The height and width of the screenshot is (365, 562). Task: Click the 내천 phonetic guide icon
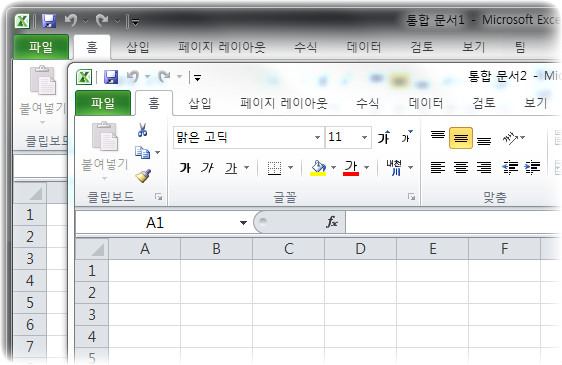click(x=394, y=168)
